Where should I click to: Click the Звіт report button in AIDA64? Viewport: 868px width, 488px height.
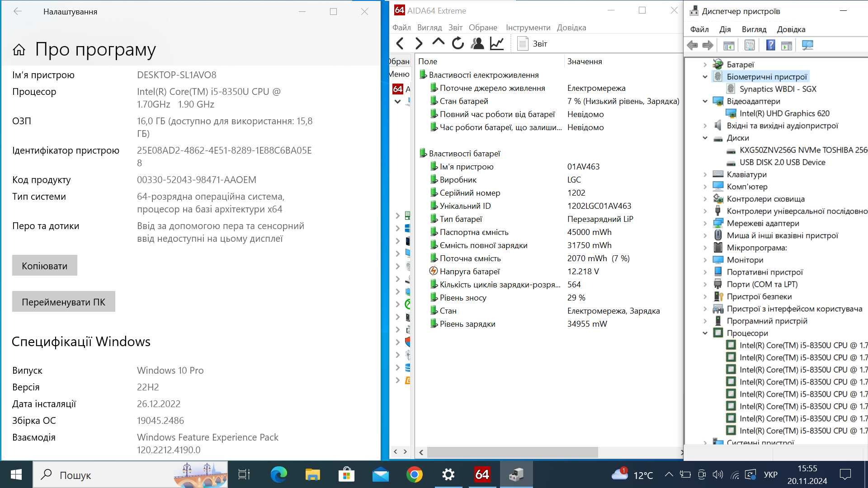coord(532,44)
